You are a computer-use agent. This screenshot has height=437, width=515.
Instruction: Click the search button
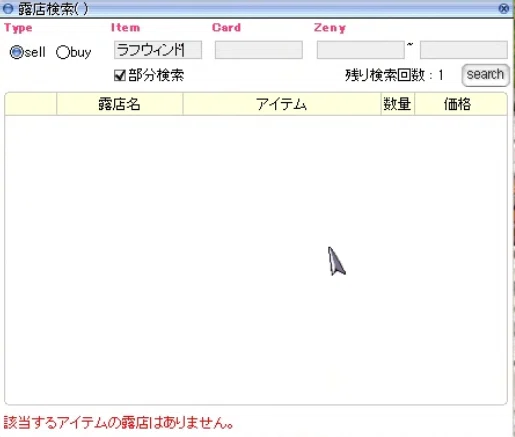[x=485, y=75]
